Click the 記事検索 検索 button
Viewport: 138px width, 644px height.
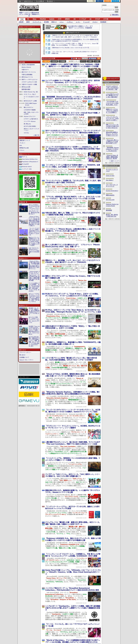point(117,7)
